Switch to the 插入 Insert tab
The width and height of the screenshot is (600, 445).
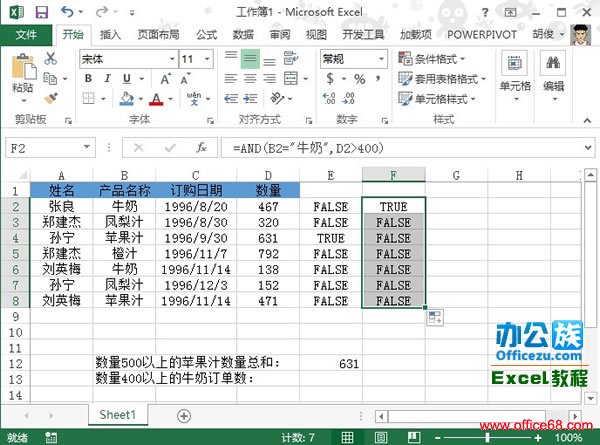tap(110, 35)
